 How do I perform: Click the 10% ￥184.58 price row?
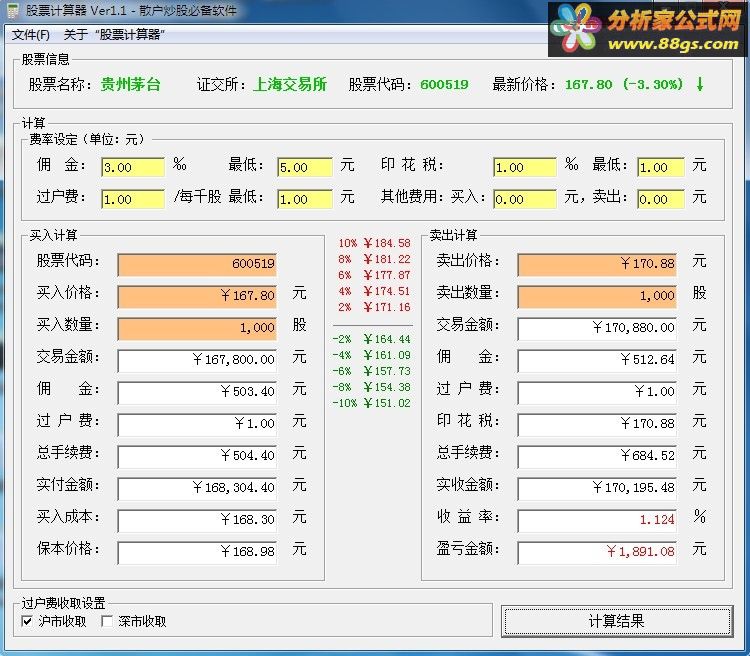pos(374,243)
